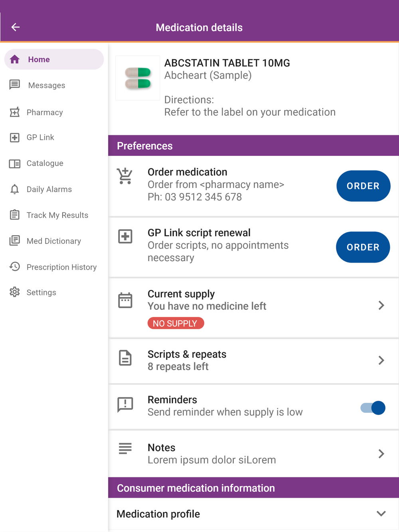Tap the Daily Alarms bell icon
This screenshot has width=399, height=532.
coord(15,189)
